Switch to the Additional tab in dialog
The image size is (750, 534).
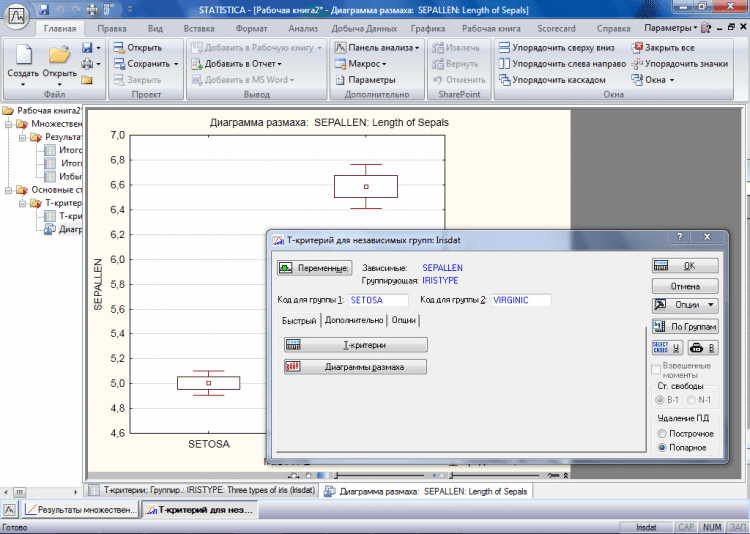(x=354, y=320)
